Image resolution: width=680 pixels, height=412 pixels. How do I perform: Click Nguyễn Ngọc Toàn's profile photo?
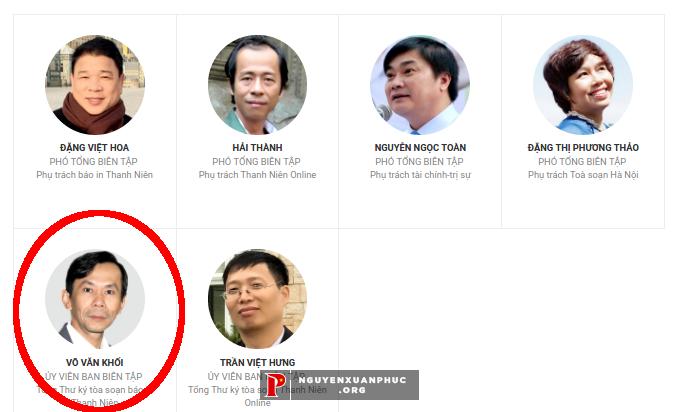(x=420, y=85)
